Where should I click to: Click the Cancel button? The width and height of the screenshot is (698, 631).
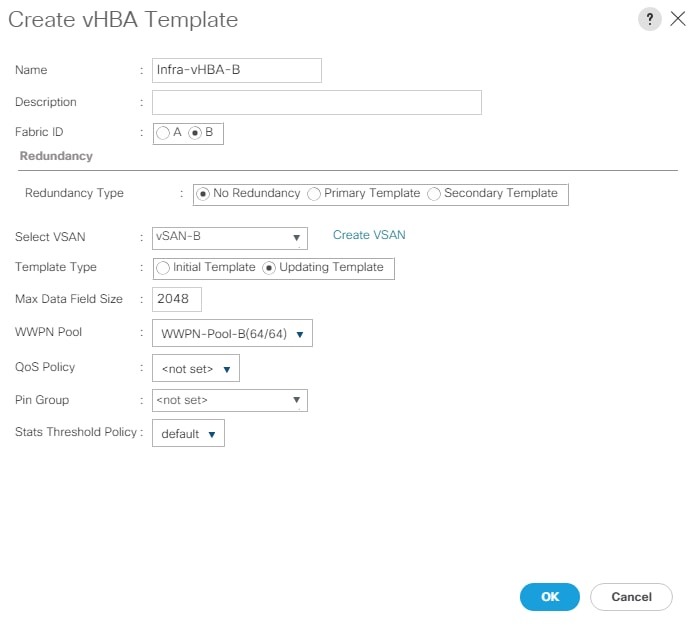click(x=631, y=597)
